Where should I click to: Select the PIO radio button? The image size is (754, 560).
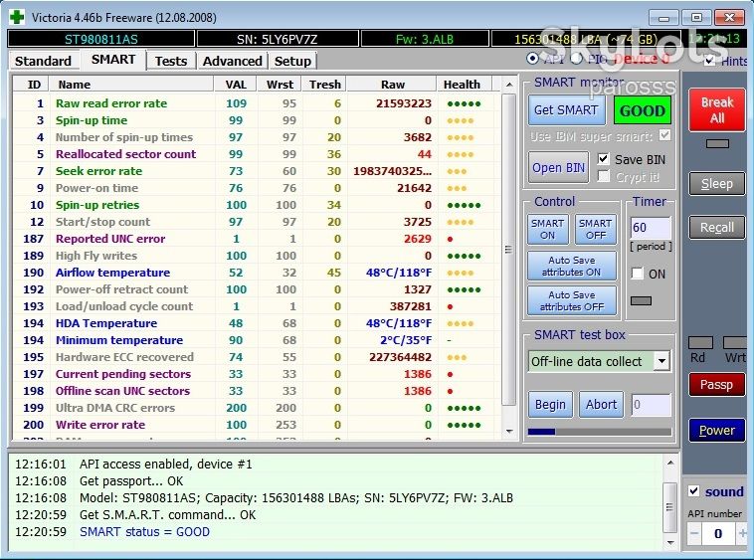tap(577, 59)
